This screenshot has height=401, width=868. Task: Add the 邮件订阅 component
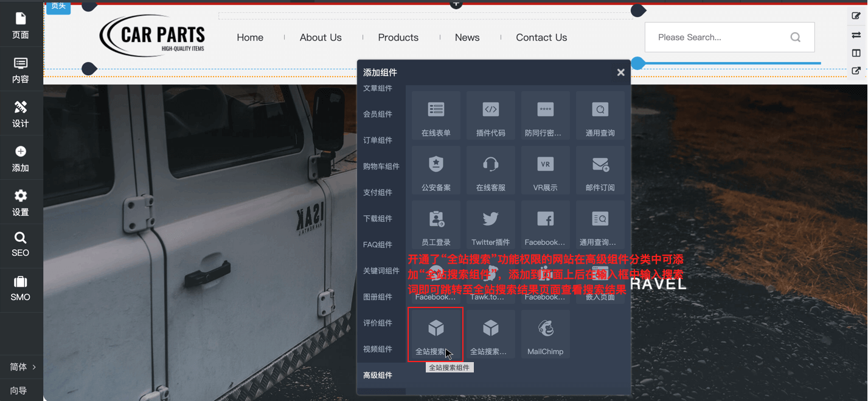[x=600, y=170]
